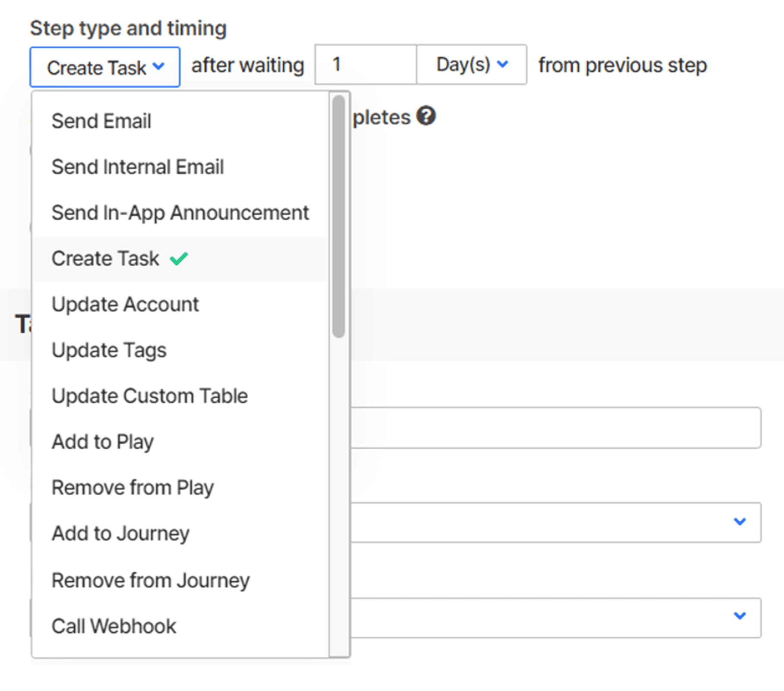Screen dimensions: 784x691
Task: Select Remove from Play option
Action: tap(133, 488)
